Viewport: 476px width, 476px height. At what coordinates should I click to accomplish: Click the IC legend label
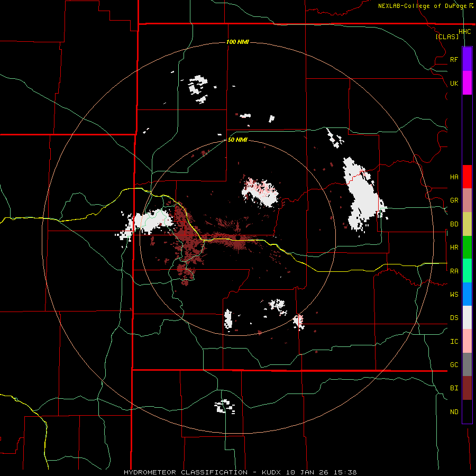(454, 342)
